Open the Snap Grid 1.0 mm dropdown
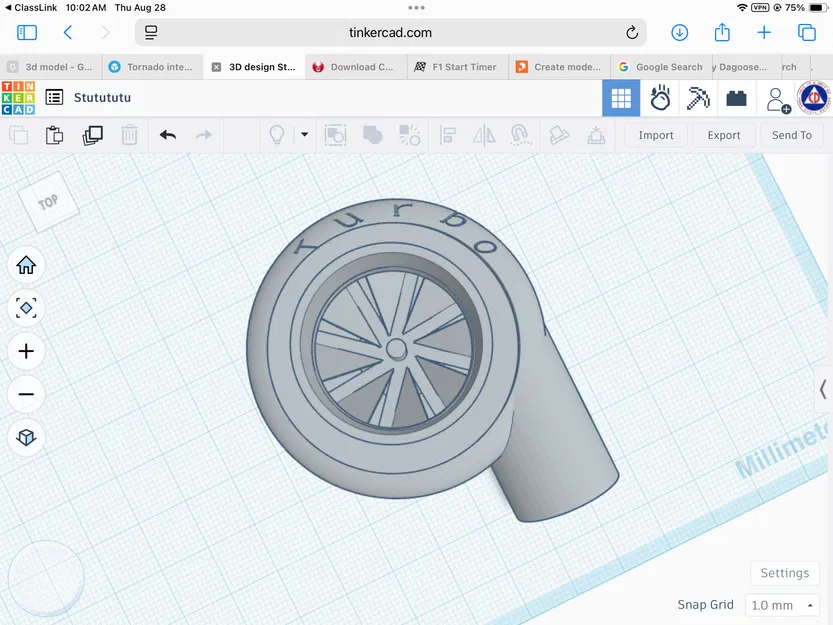The height and width of the screenshot is (625, 833). pos(782,605)
